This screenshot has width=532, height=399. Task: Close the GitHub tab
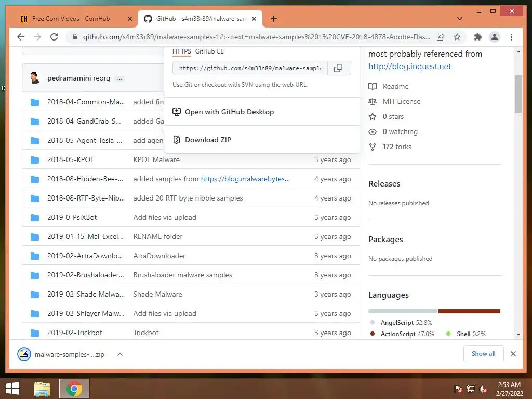click(x=254, y=19)
